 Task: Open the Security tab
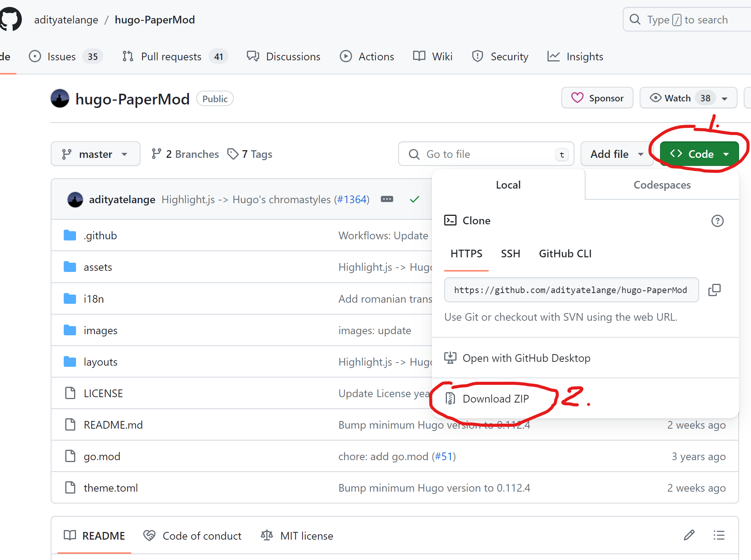(x=500, y=56)
